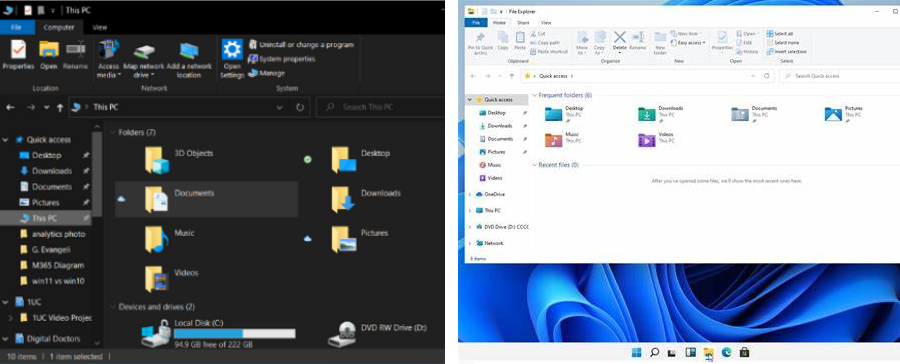Select 3D Objects folder in dark window
900x364 pixels.
tap(179, 160)
